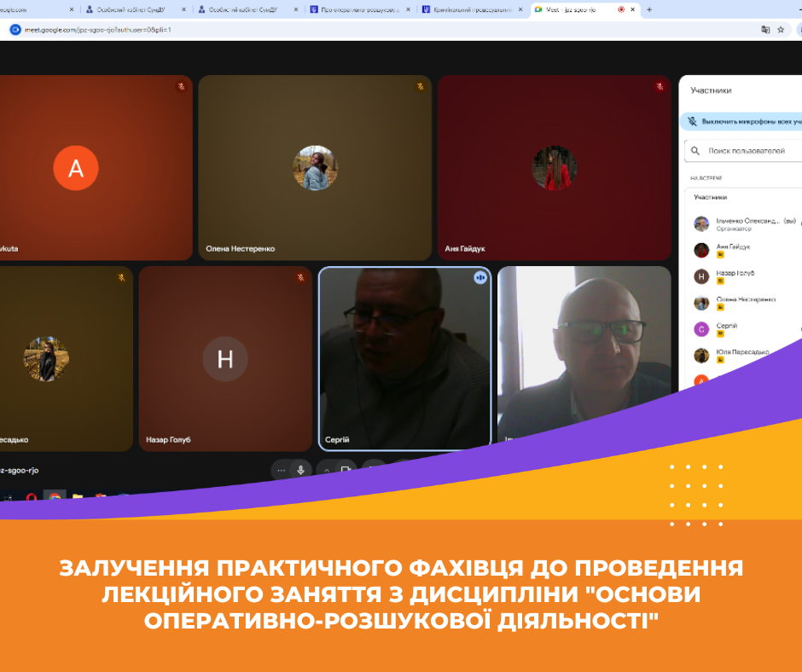Click the muted mic icon on Назар Голуб's tile
This screenshot has height=672, width=802.
(300, 277)
